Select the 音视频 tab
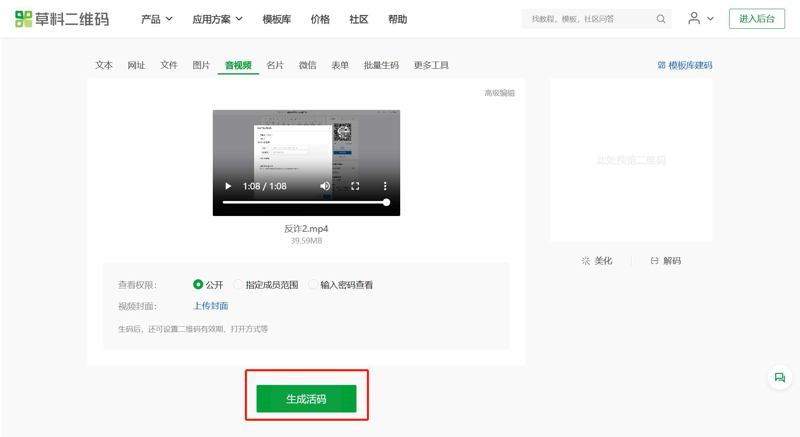The height and width of the screenshot is (437, 800). click(238, 65)
